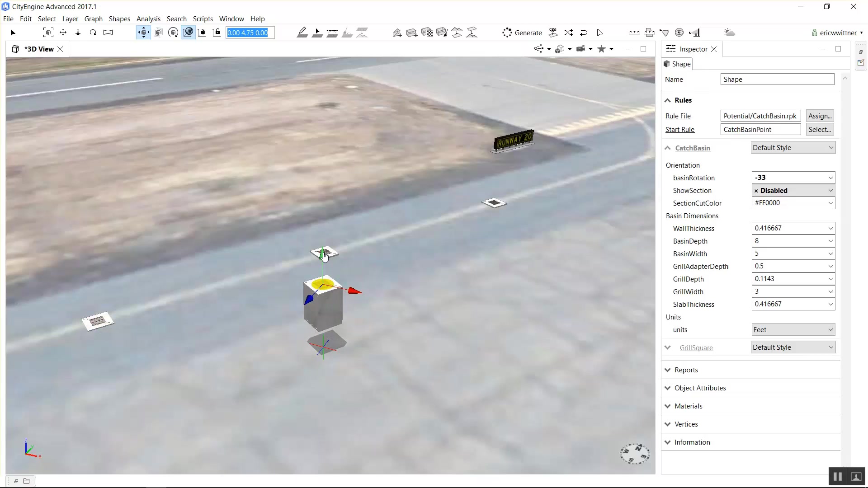Toggle world coordinate system mode
868x488 pixels.
189,33
